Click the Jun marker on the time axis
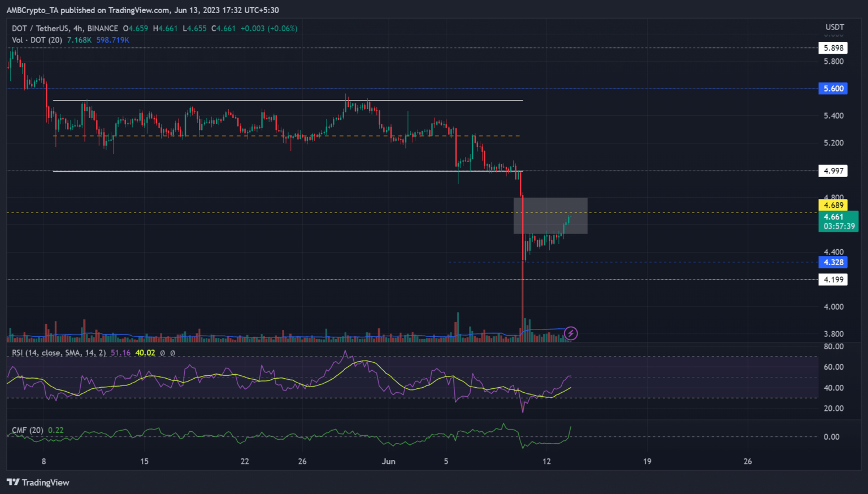868x494 pixels. pos(388,461)
